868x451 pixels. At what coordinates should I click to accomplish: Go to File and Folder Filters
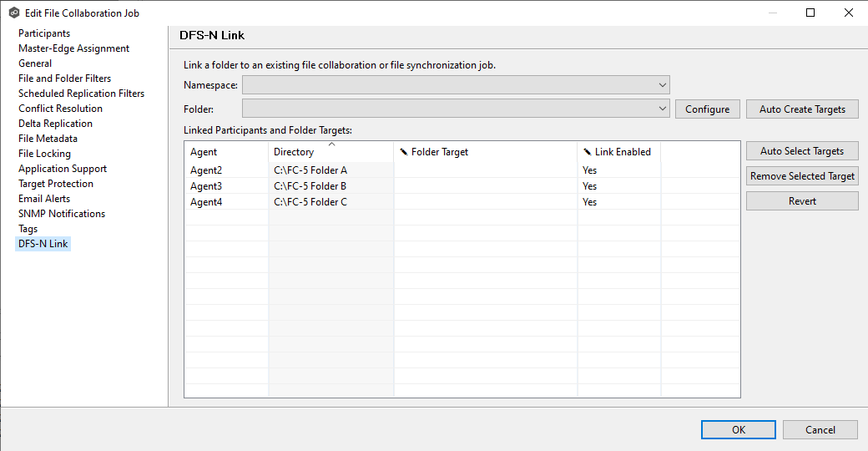64,79
